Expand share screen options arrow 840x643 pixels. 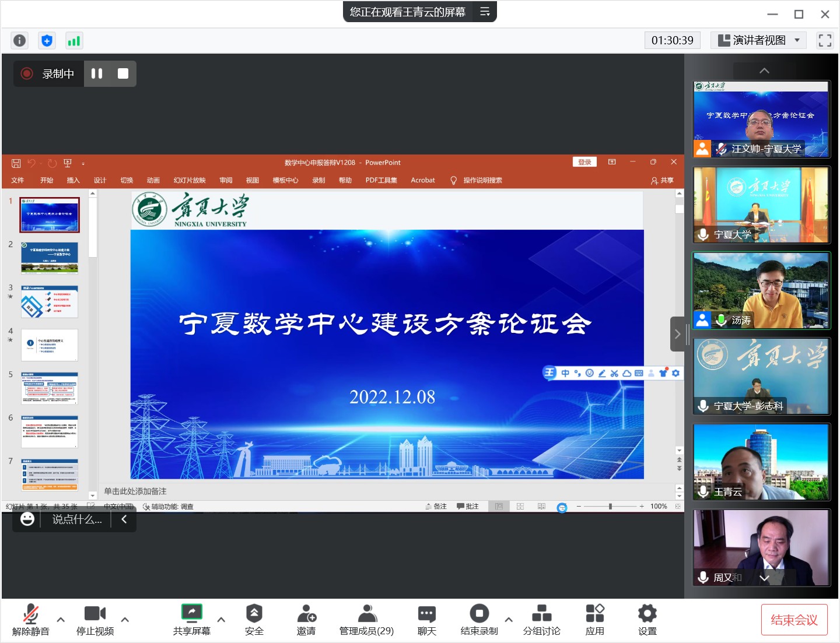click(221, 620)
